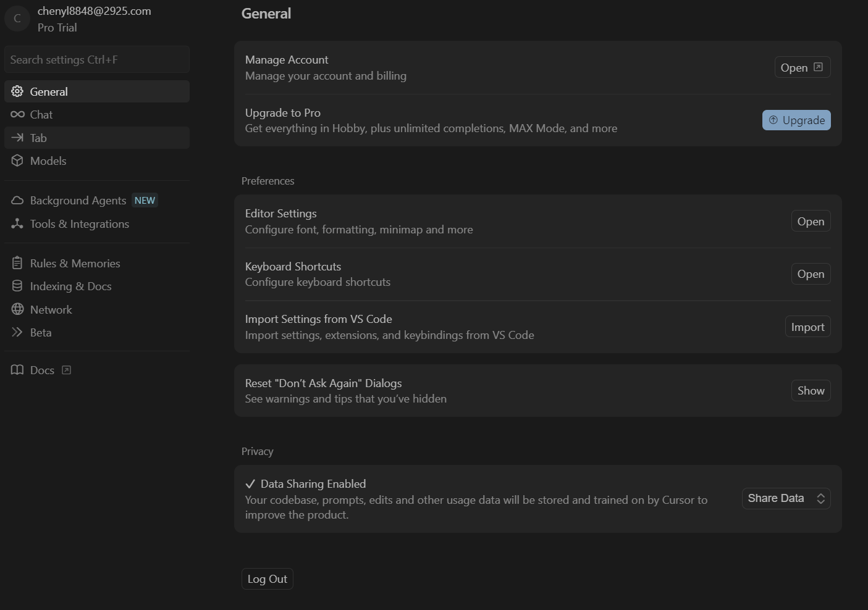Screen dimensions: 868x610
Task: Open Manage Account in browser
Action: [x=802, y=67]
